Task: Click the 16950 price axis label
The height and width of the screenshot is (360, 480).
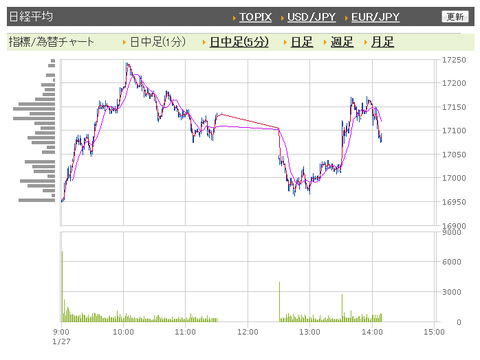Action: click(x=454, y=202)
